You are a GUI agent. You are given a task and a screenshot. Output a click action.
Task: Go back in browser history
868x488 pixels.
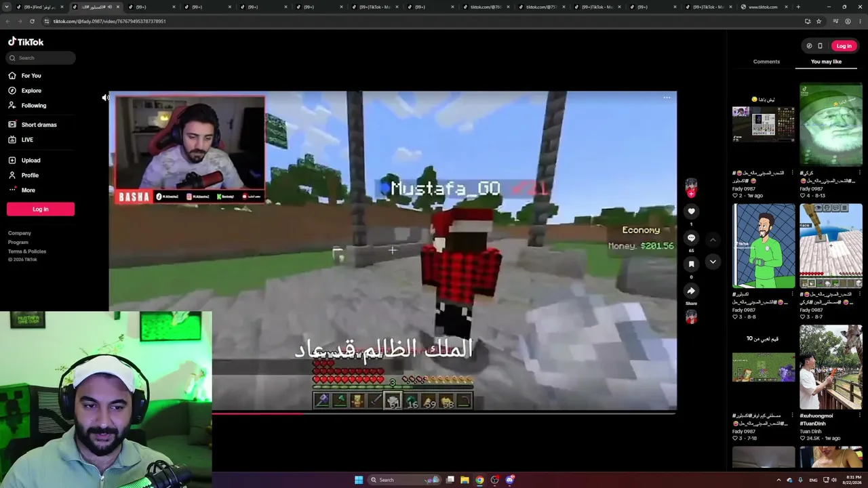point(7,21)
